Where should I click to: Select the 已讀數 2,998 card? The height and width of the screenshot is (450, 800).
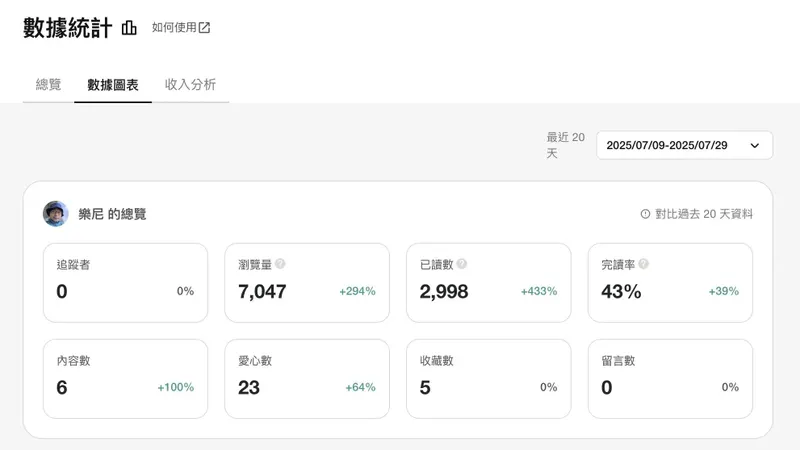click(489, 283)
